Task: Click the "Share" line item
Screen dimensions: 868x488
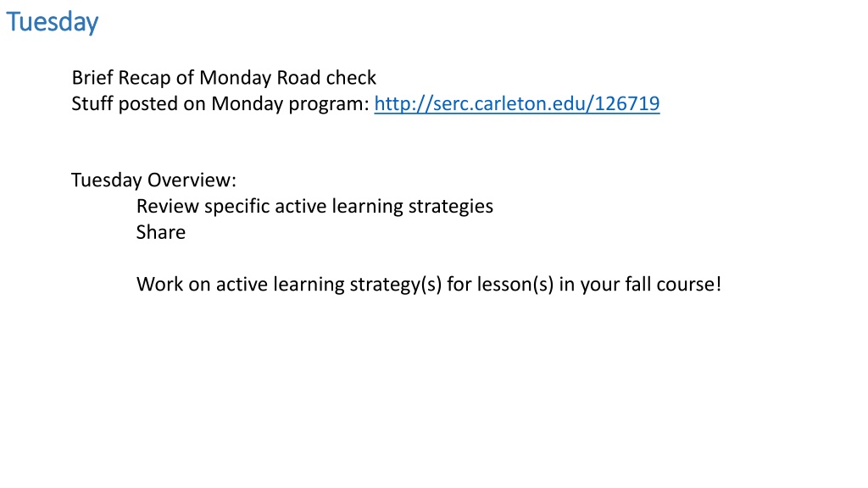Action: pyautogui.click(x=161, y=232)
